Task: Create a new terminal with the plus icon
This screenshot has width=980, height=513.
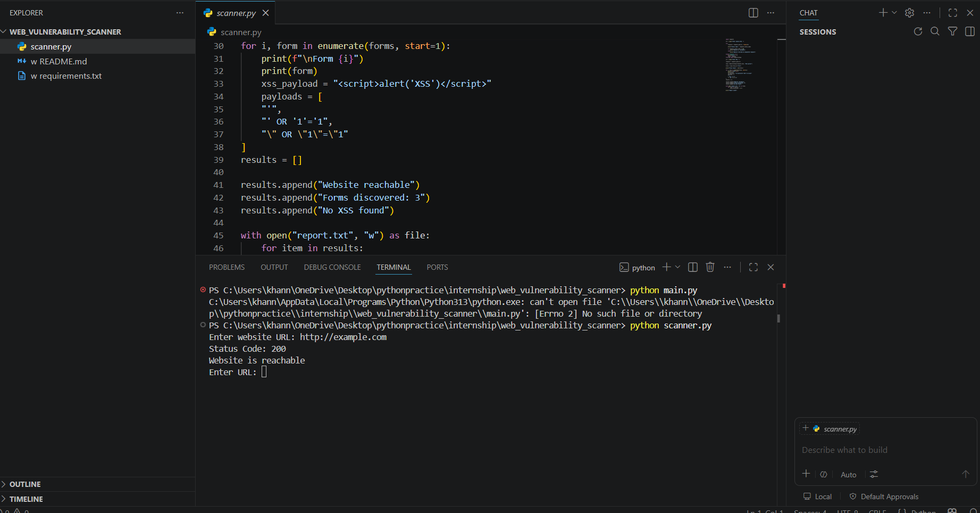Action: click(666, 267)
